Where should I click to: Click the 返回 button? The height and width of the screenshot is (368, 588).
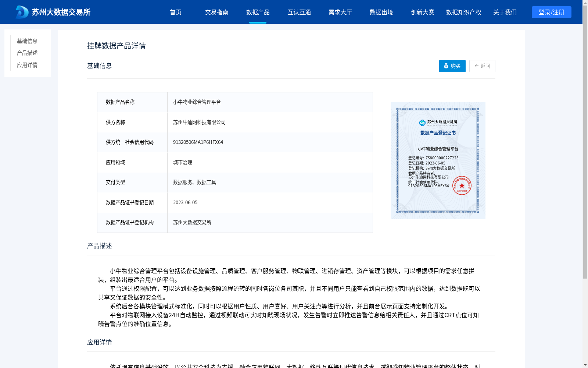coord(482,66)
